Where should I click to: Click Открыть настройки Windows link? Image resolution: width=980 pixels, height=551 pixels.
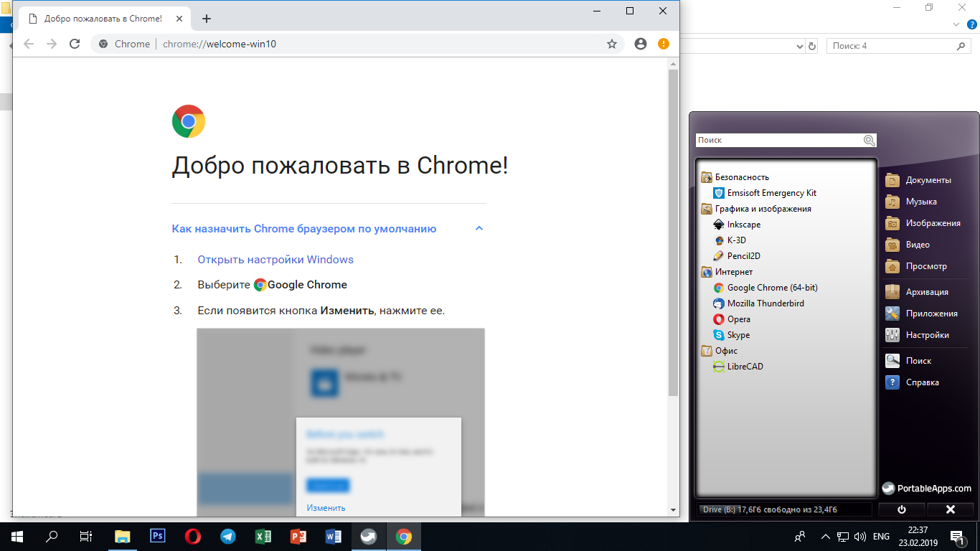(x=275, y=260)
